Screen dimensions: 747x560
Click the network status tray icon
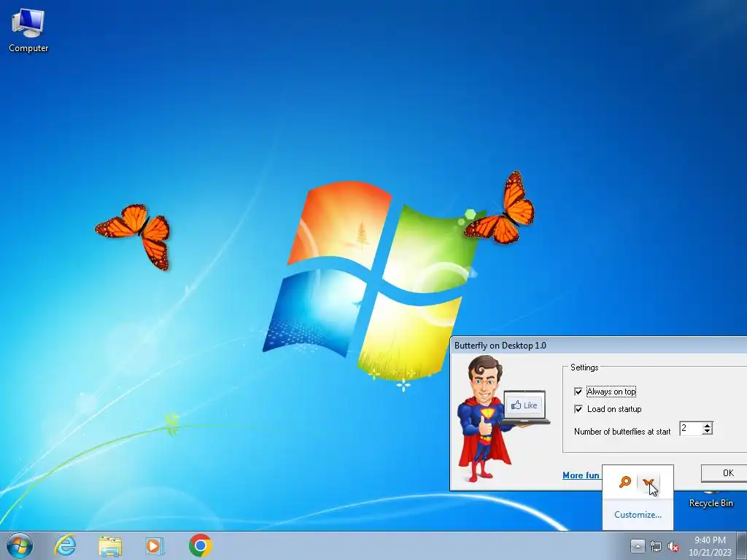coord(656,547)
